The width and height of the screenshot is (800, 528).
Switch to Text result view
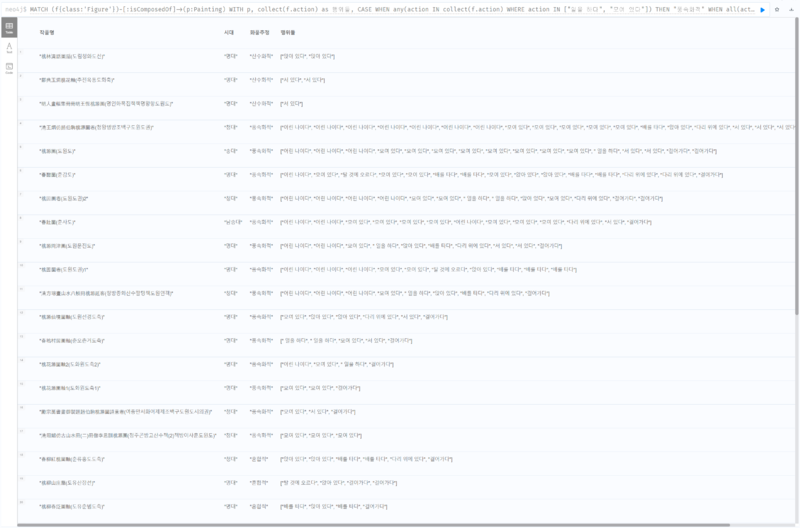[9, 48]
